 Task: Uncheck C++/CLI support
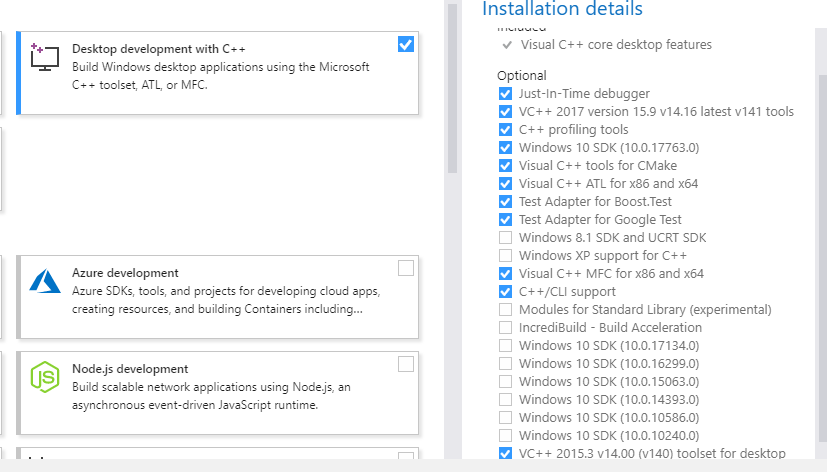[505, 292]
